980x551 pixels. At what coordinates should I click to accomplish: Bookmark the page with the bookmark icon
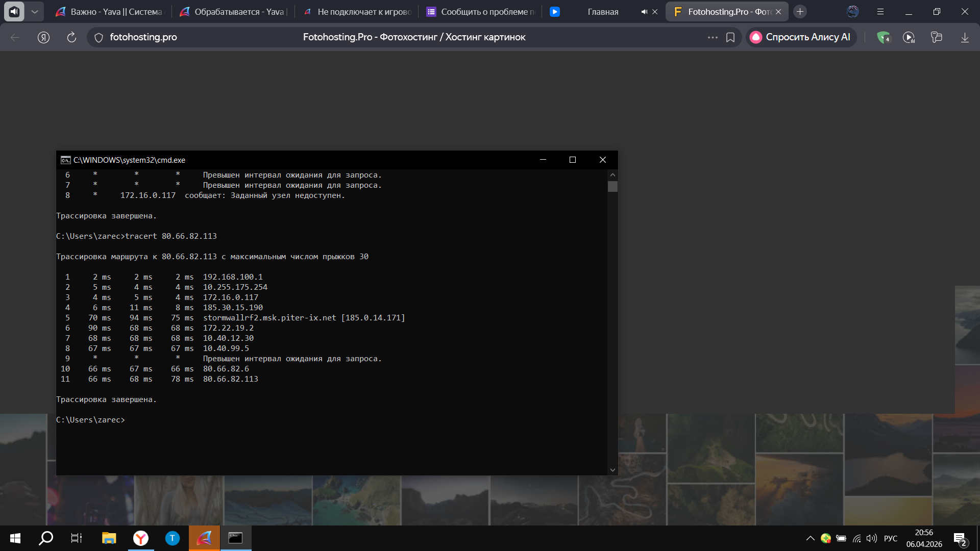(730, 37)
